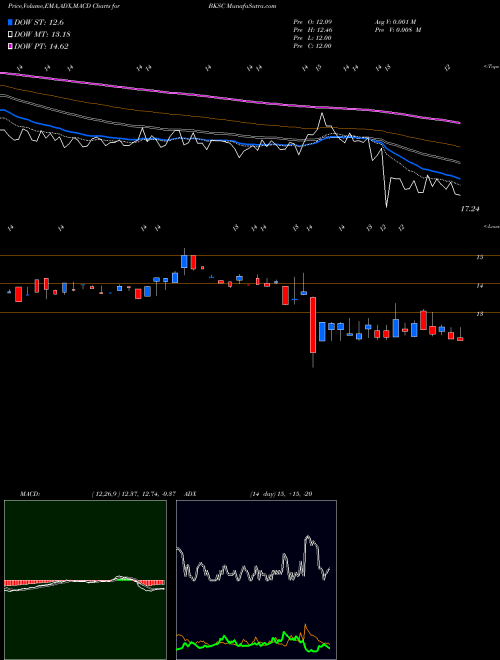This screenshot has height=660, width=500.
Task: Click the tall blue candle near the 15 level
Action: click(184, 261)
